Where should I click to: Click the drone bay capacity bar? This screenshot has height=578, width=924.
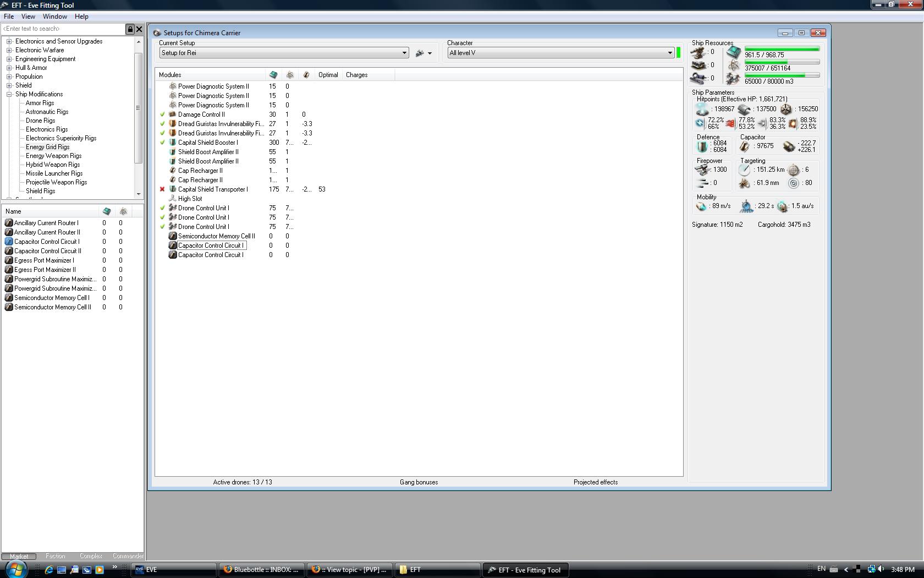(782, 75)
